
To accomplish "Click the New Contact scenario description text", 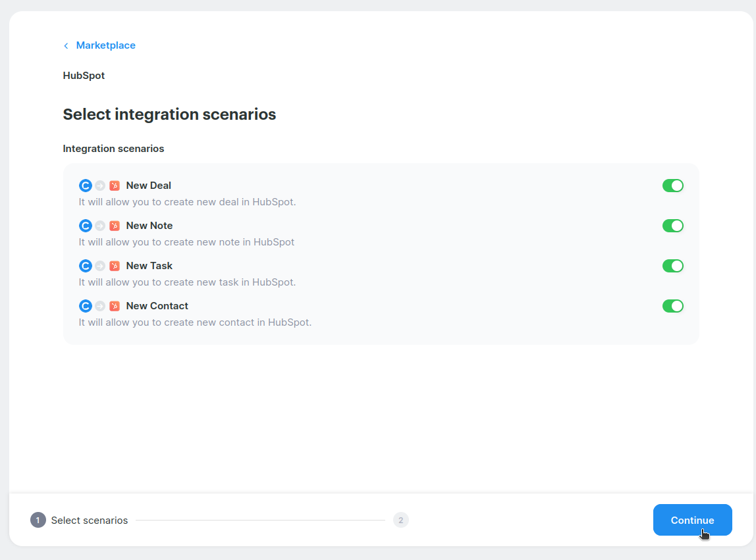I will (195, 322).
